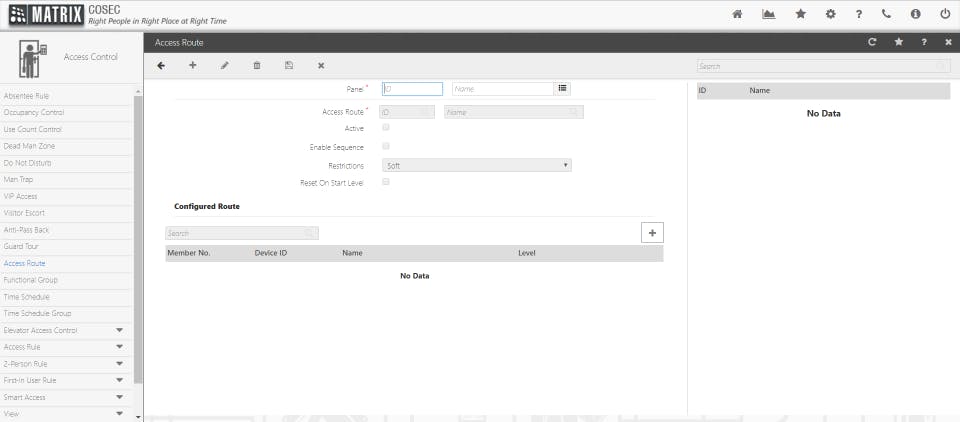Enable the Enable Sequence checkbox
This screenshot has width=960, height=422.
[x=386, y=146]
